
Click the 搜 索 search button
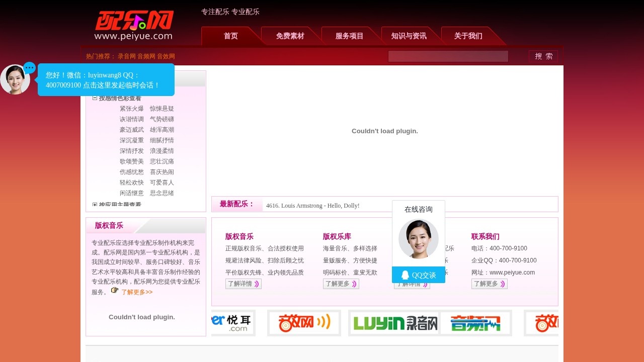click(543, 56)
